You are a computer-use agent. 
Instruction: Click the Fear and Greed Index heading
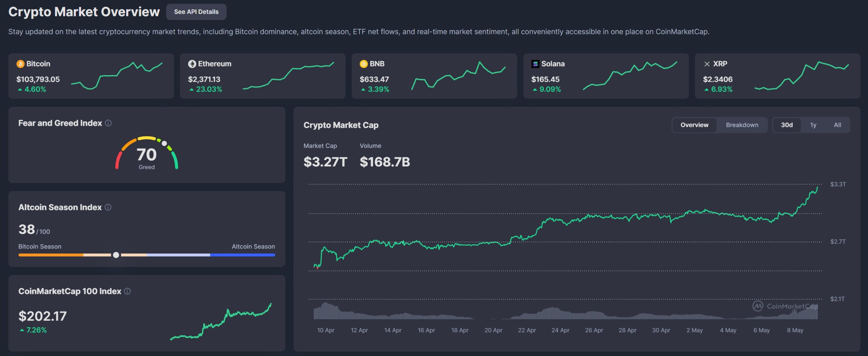60,123
